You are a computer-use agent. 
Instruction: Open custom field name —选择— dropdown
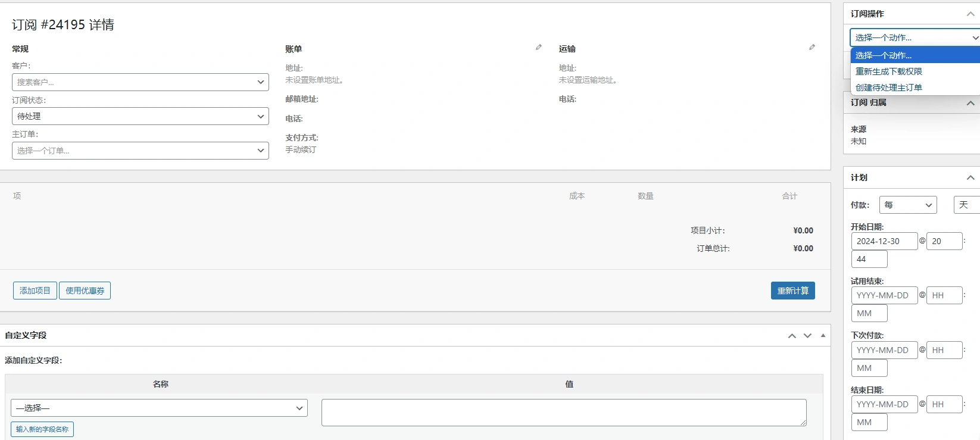pyautogui.click(x=159, y=408)
